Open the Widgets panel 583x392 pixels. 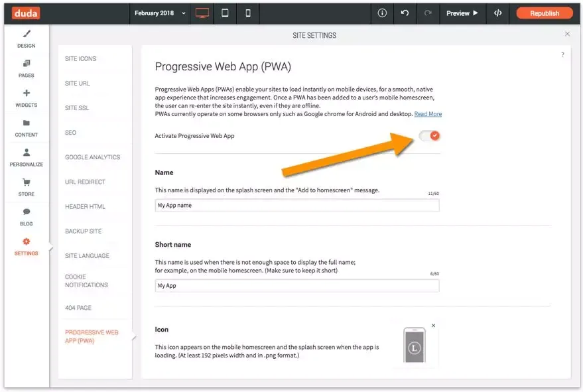point(27,99)
